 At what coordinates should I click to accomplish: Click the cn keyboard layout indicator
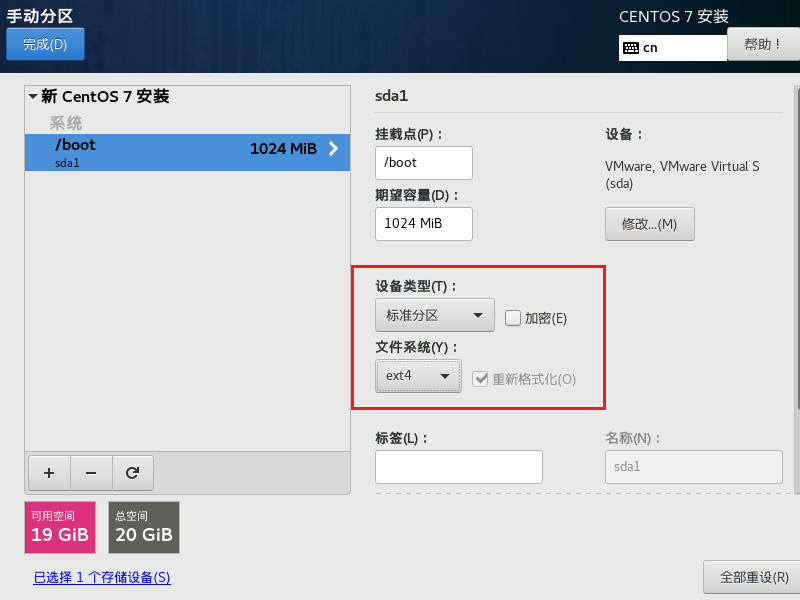click(672, 48)
